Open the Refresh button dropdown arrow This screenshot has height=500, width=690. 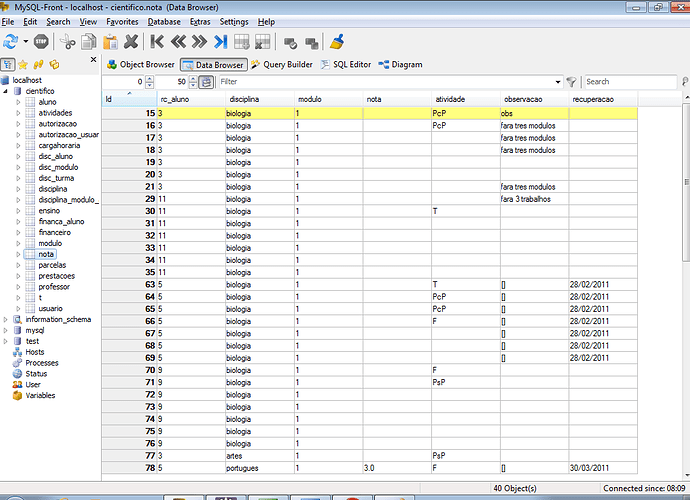point(26,42)
